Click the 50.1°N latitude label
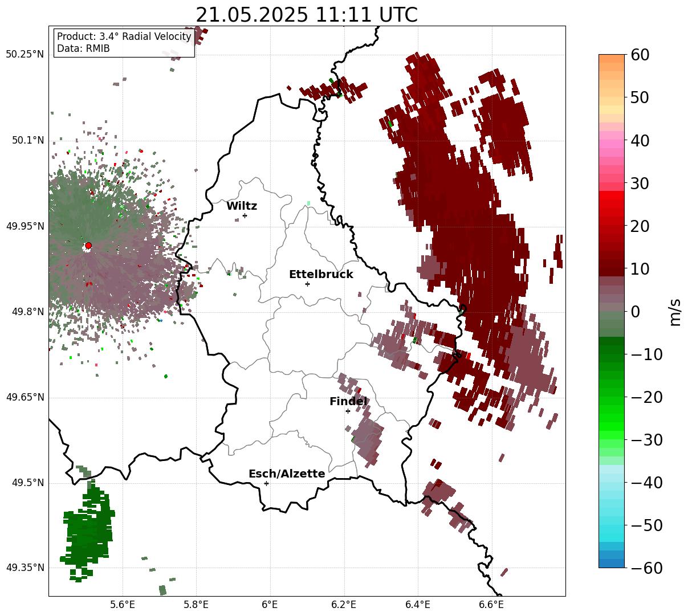The height and width of the screenshot is (616, 688). click(27, 140)
